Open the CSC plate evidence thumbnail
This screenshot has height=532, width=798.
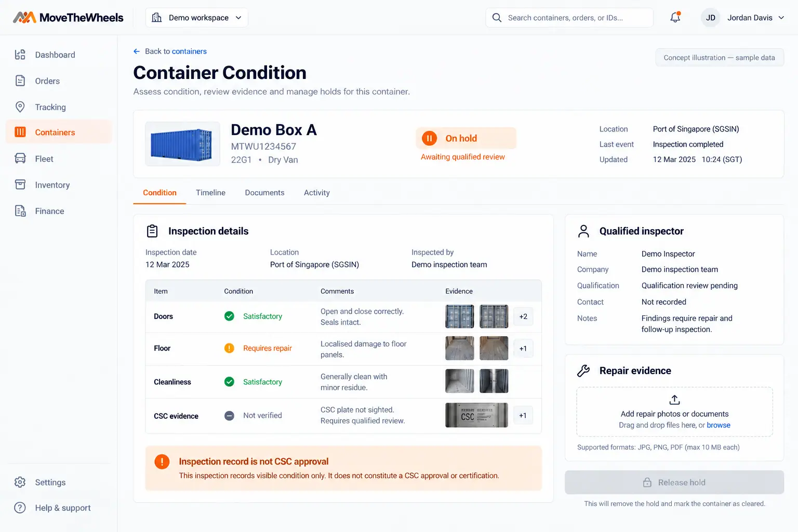pos(476,415)
